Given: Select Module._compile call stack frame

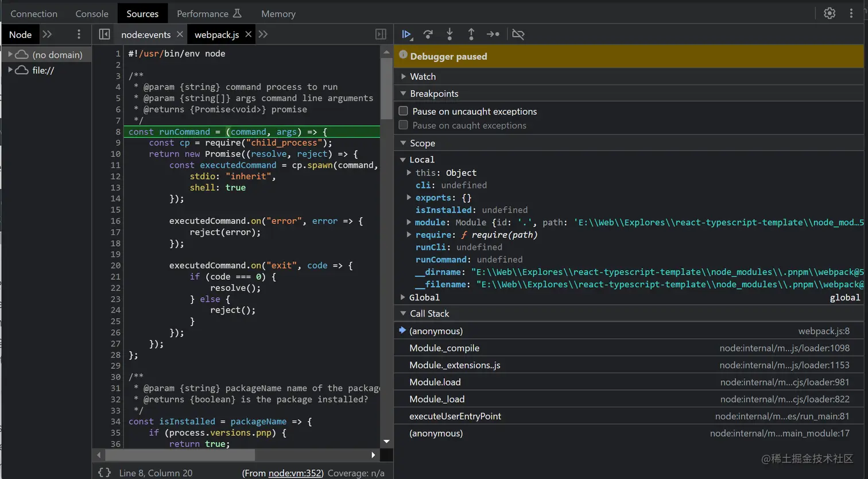Looking at the screenshot, I should [444, 348].
